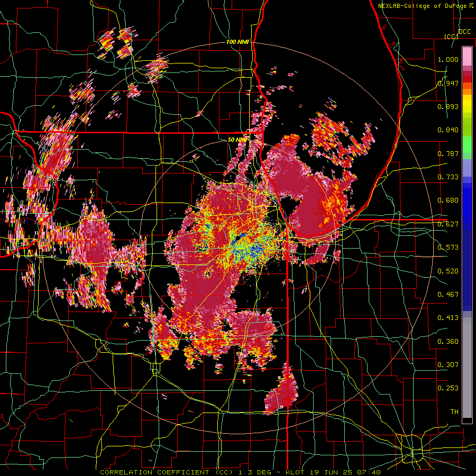Screen dimensions: 476x476
Task: Select the 0.787 scale value
Action: click(x=448, y=153)
